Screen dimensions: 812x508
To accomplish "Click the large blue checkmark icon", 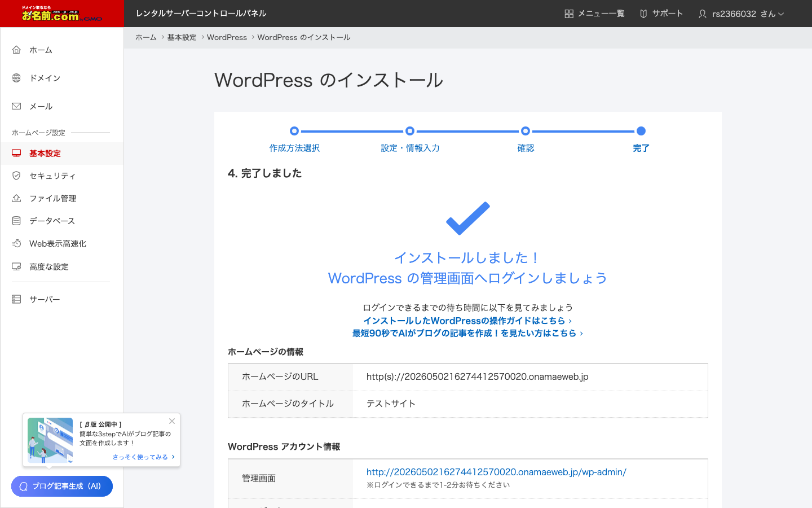I will tap(468, 218).
